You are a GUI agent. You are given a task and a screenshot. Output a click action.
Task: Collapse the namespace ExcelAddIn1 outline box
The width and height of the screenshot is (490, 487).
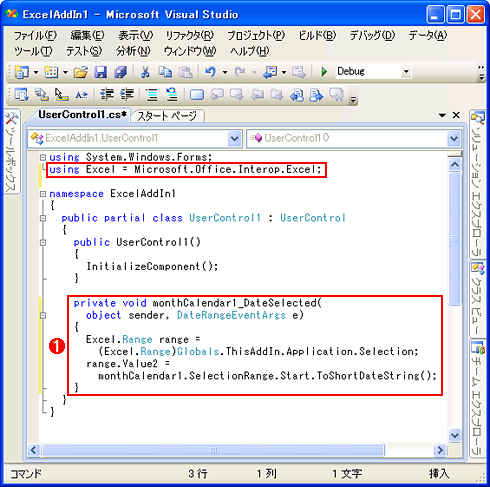coord(43,194)
